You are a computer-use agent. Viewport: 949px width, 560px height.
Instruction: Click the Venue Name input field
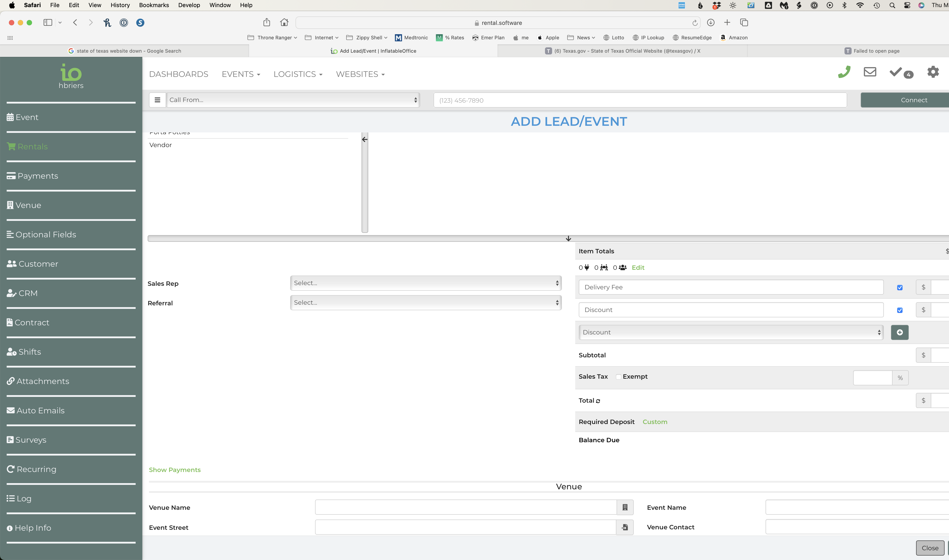(x=466, y=507)
